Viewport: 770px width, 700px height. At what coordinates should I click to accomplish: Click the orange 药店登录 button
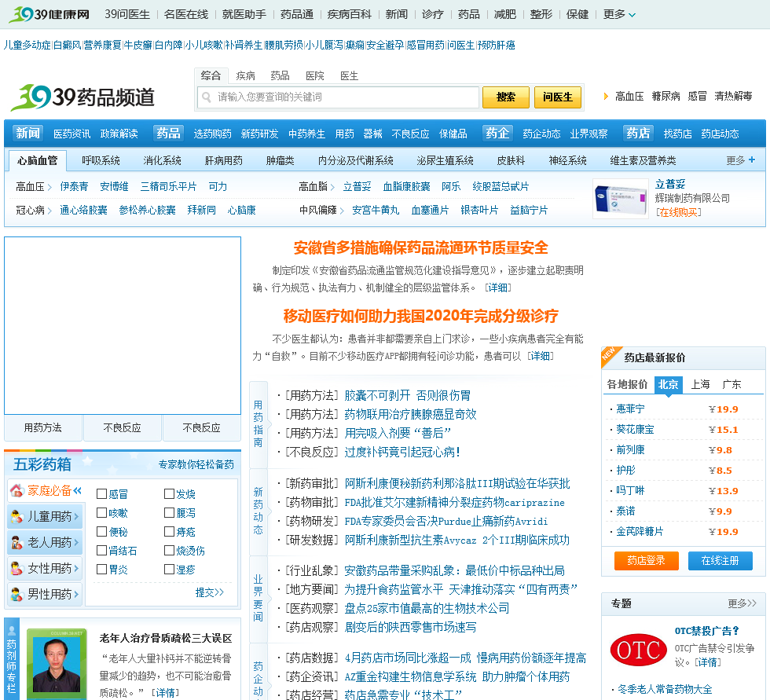tap(646, 561)
